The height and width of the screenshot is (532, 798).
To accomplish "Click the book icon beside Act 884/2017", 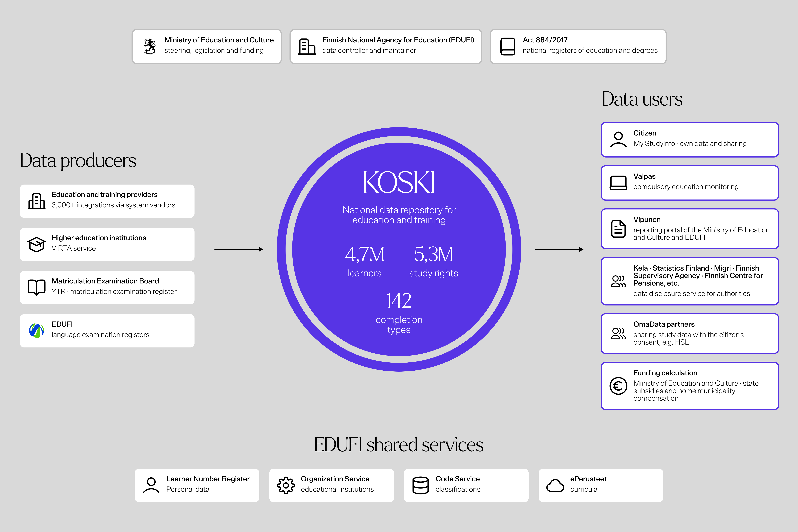I will (508, 47).
